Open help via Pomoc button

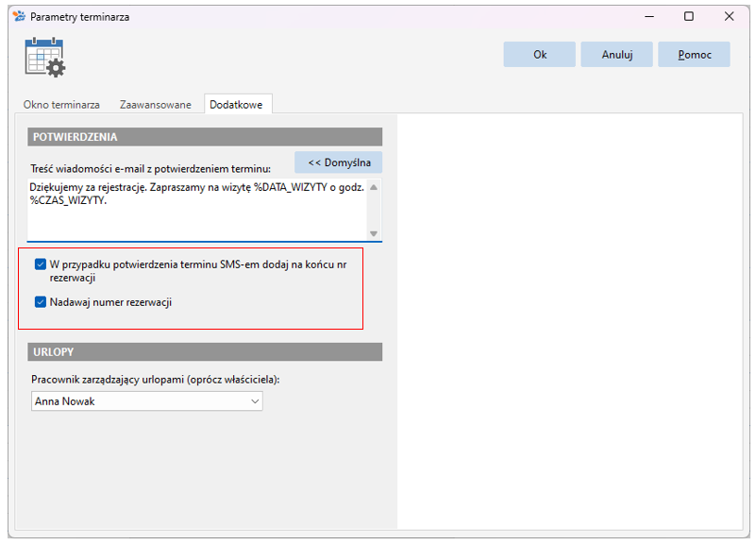pos(695,55)
